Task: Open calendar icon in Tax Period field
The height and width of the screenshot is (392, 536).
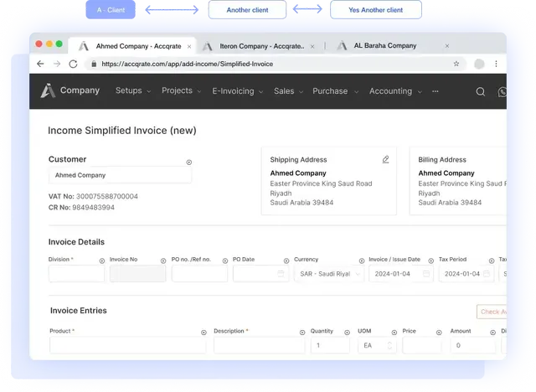Action: (487, 274)
